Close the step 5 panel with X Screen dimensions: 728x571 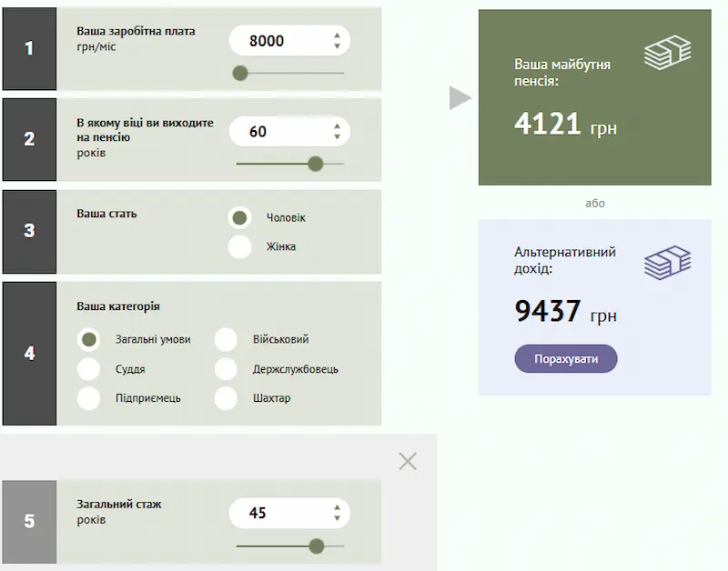(408, 461)
